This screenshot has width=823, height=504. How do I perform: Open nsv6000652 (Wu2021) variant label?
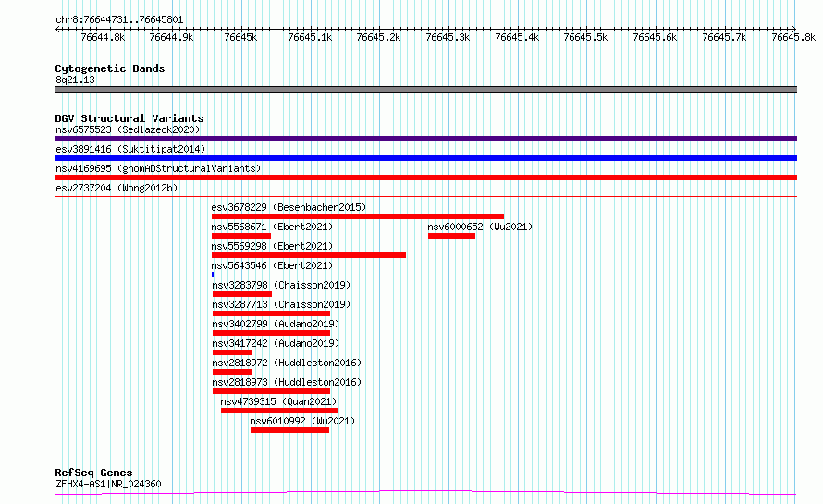pyautogui.click(x=480, y=227)
